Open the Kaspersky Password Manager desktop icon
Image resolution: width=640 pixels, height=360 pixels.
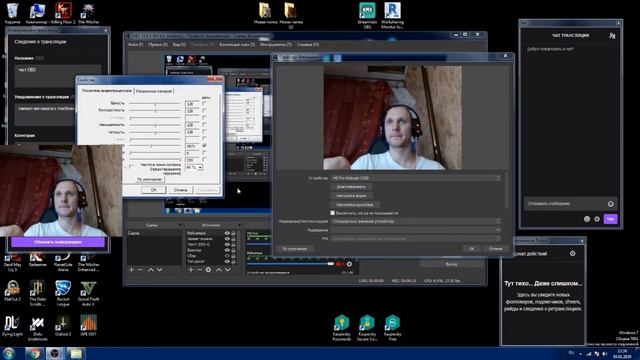tap(342, 327)
